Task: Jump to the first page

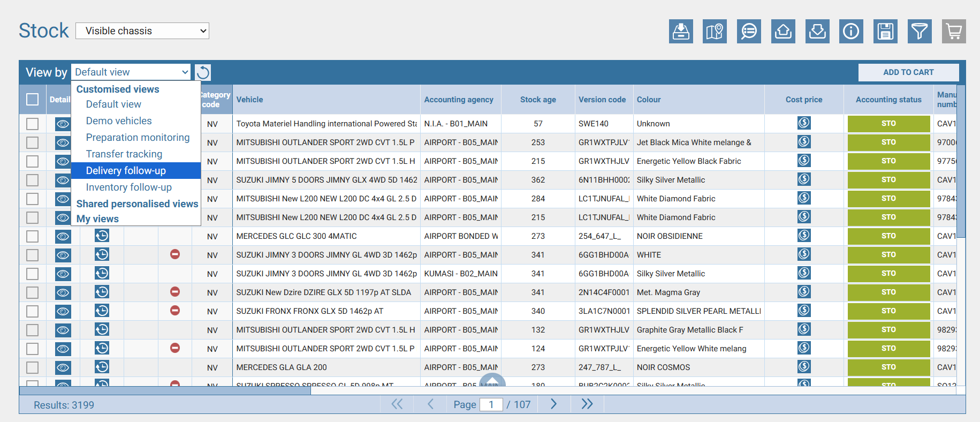Action: pos(397,404)
